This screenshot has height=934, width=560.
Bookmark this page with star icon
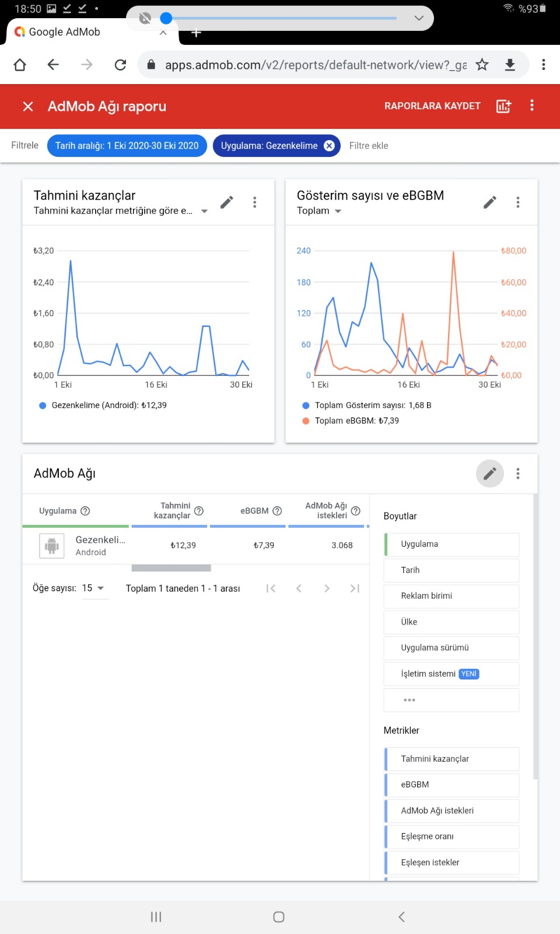point(482,65)
